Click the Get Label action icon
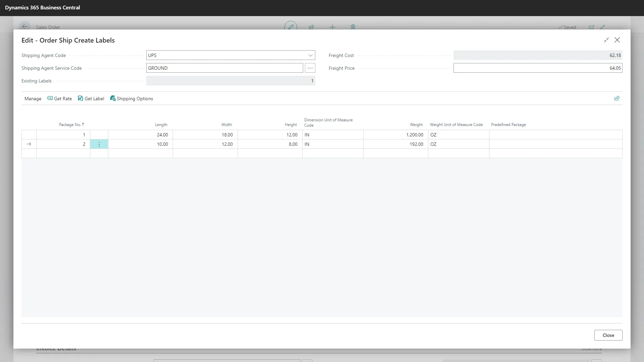 pyautogui.click(x=80, y=98)
